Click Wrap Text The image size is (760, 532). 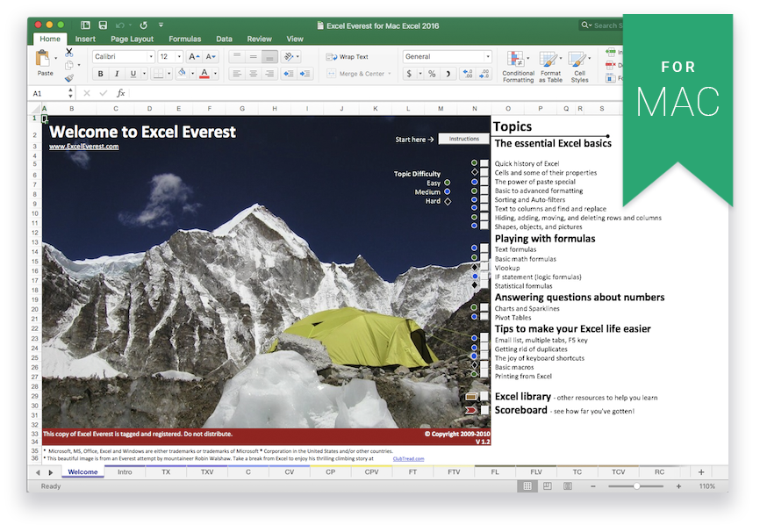pyautogui.click(x=347, y=57)
